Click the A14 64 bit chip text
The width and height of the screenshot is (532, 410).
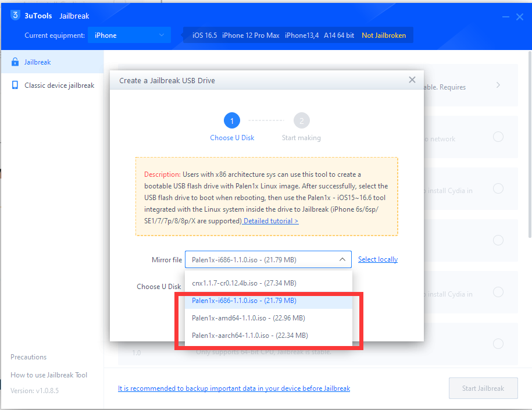(x=339, y=35)
